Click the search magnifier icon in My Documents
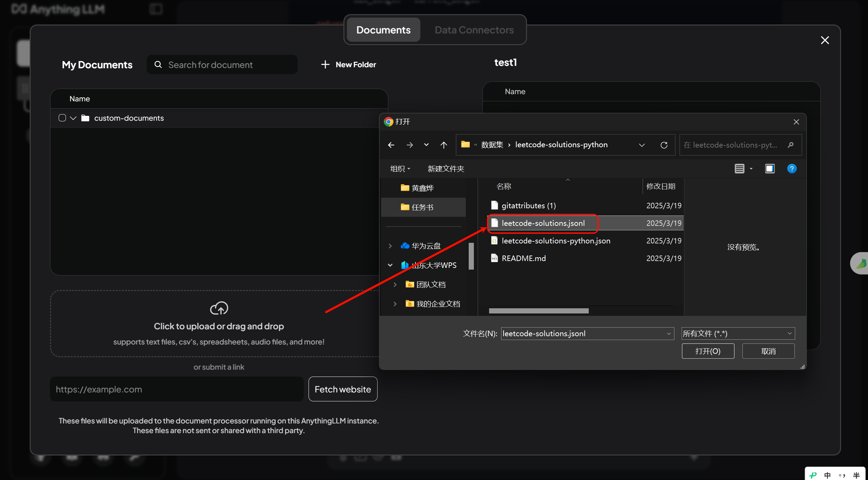The width and height of the screenshot is (868, 480). click(x=158, y=64)
